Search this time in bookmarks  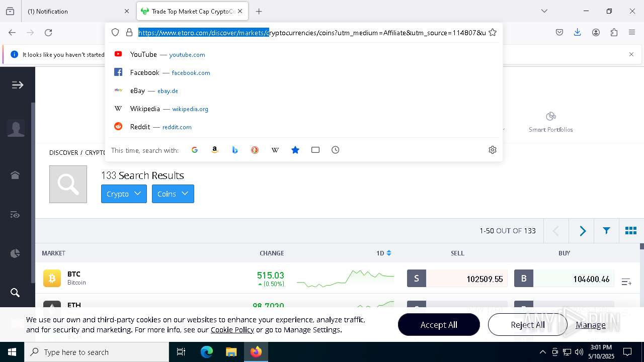295,150
